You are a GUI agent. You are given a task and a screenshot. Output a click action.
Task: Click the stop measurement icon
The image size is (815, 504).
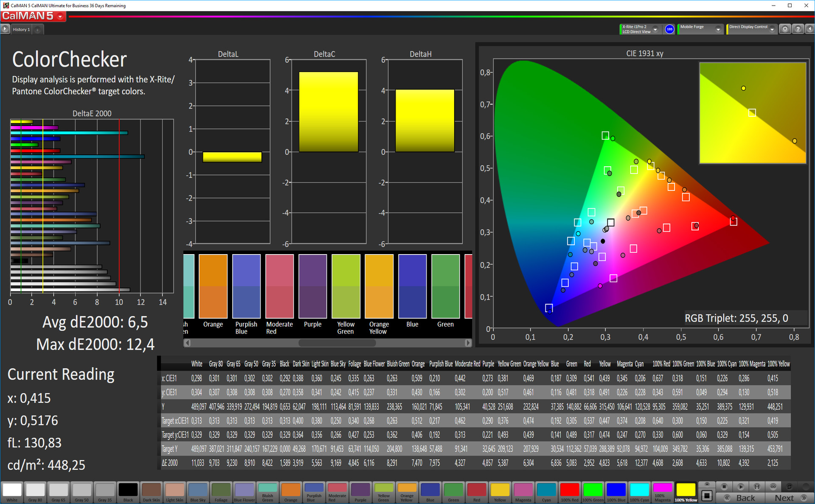point(724,487)
